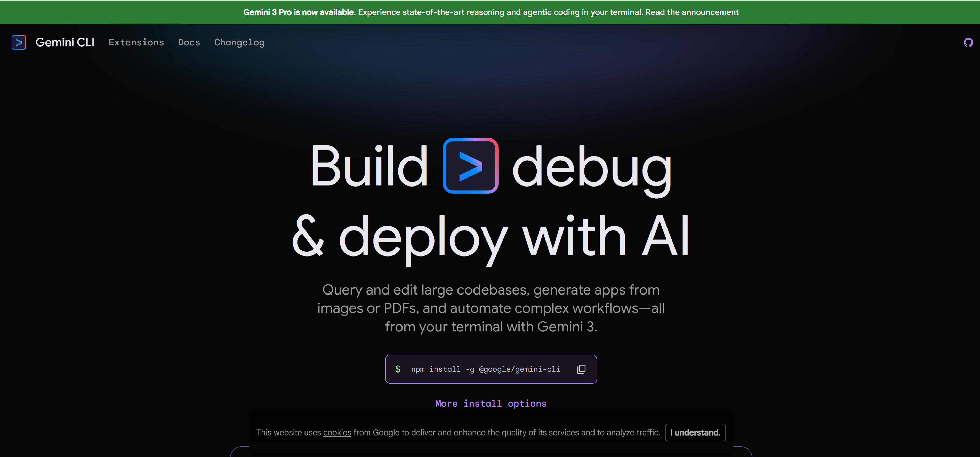This screenshot has width=980, height=457.
Task: Click the green dollar prompt symbol
Action: point(398,369)
